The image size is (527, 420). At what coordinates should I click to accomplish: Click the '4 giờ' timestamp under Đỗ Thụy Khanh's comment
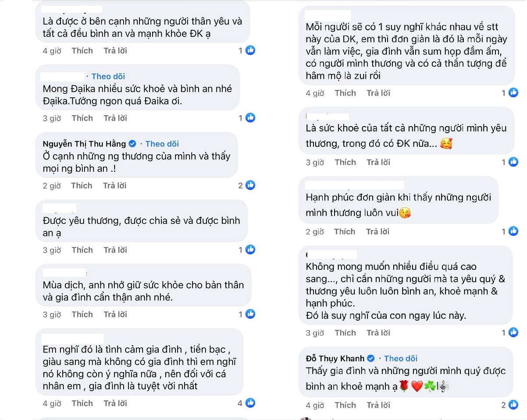coord(315,405)
